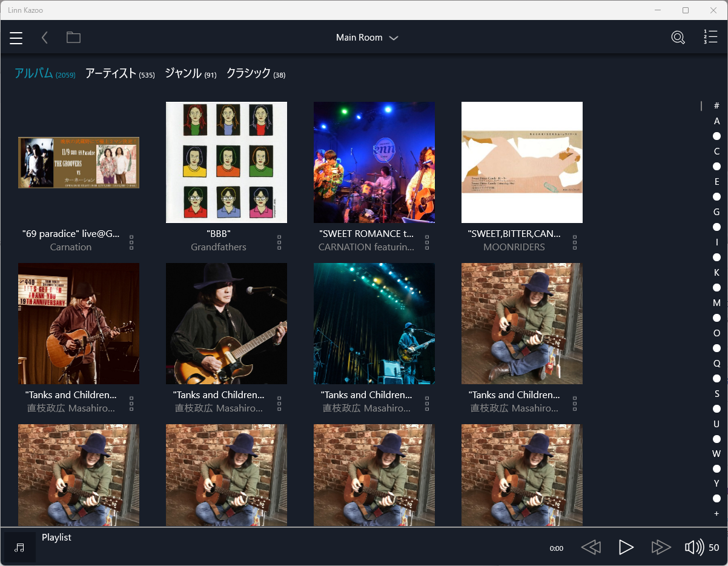The width and height of the screenshot is (728, 566).
Task: Jump to letter S in the index
Action: point(716,394)
